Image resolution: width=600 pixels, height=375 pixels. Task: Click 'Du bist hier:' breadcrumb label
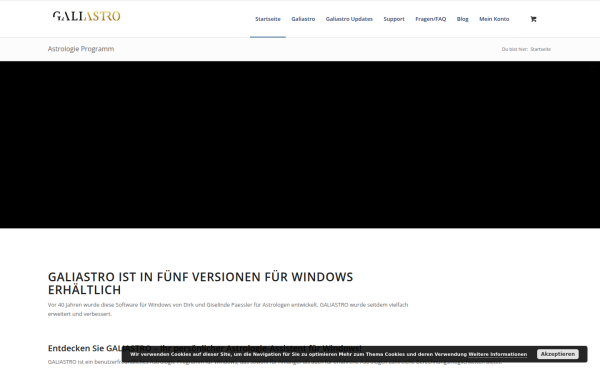click(x=515, y=49)
